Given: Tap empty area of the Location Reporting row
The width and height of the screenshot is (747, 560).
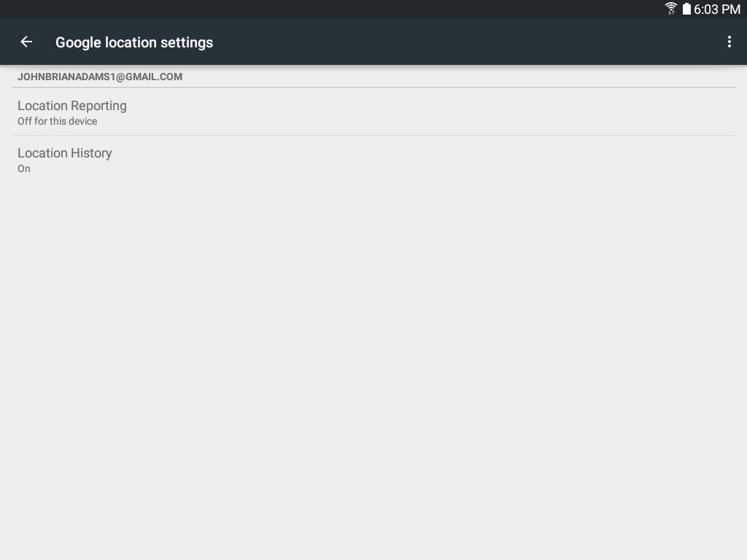Looking at the screenshot, I should tap(429, 112).
